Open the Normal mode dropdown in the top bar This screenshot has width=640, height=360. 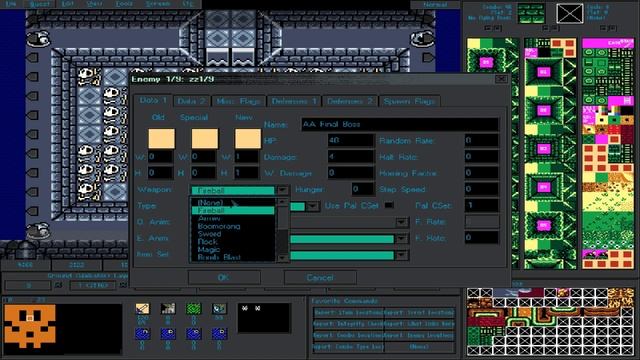click(x=435, y=4)
